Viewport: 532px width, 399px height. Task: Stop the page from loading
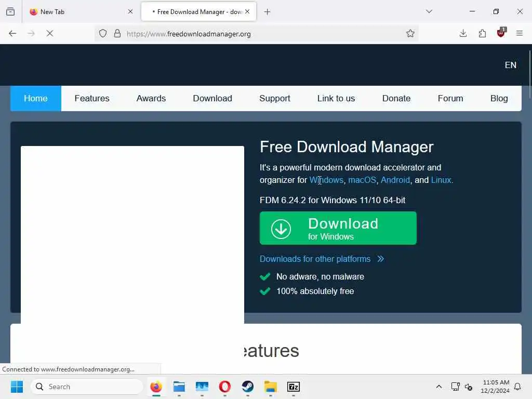50,33
